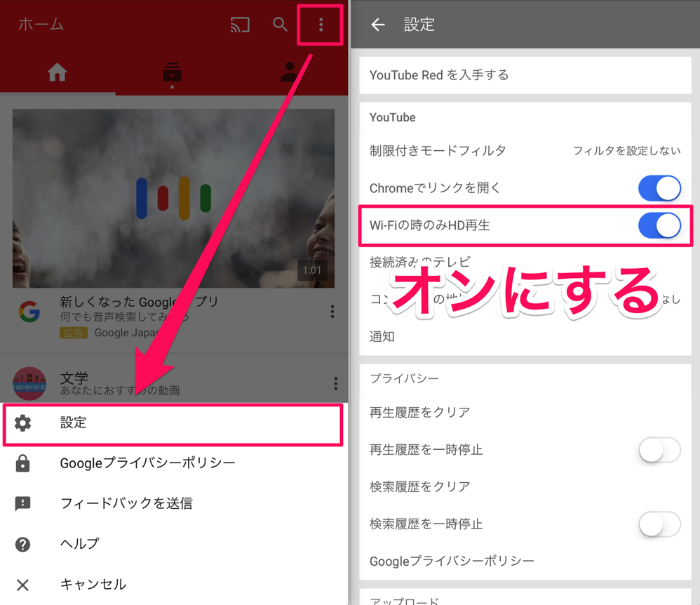Play the Google app video thumbnail
The image size is (700, 605).
[173, 198]
